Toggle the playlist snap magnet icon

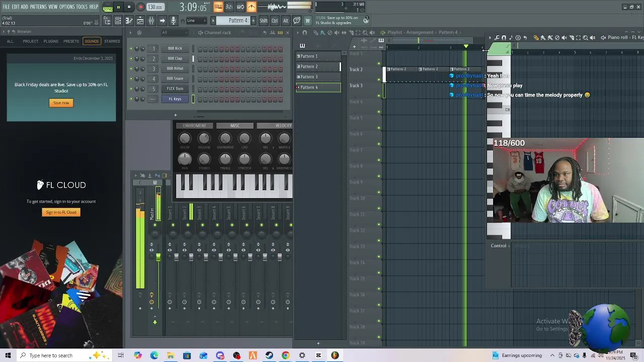[304, 33]
